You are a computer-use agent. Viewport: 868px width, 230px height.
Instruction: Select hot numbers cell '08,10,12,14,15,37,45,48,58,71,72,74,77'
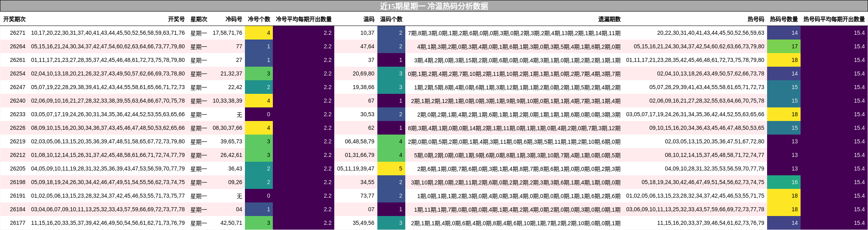(x=714, y=155)
